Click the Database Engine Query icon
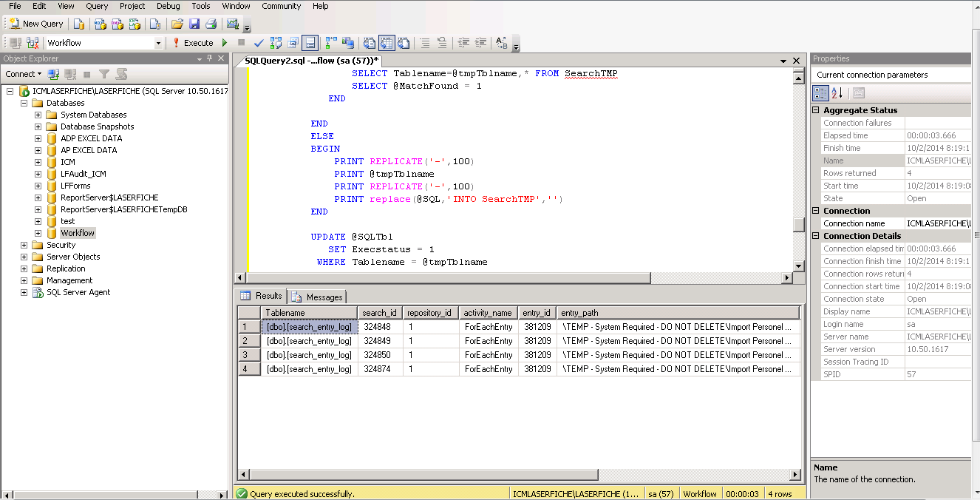This screenshot has width=980, height=500. click(x=78, y=24)
